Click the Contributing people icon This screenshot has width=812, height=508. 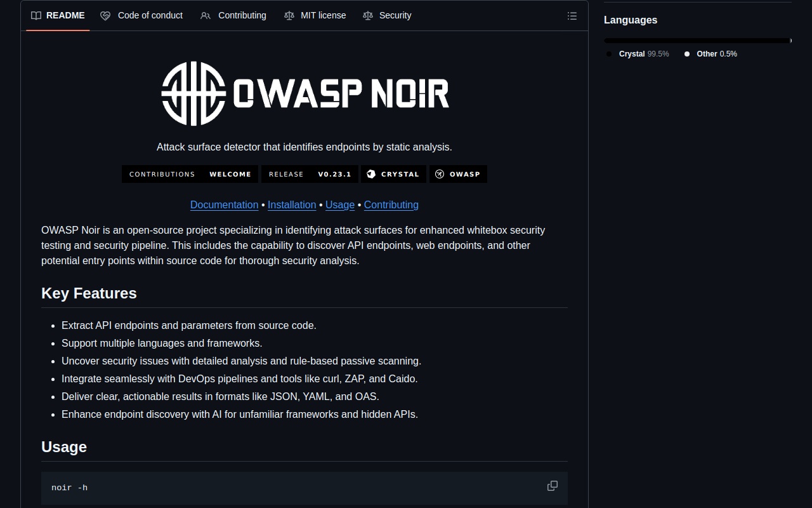(206, 15)
